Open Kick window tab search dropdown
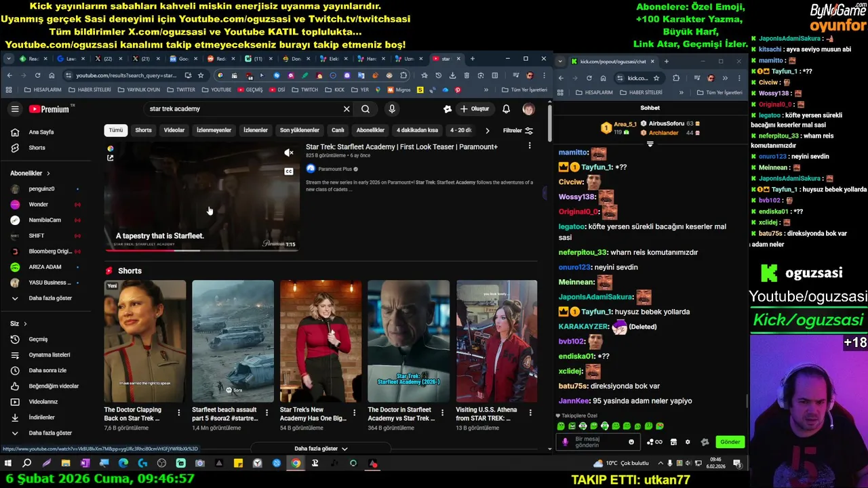Image resolution: width=868 pixels, height=488 pixels. tap(560, 62)
